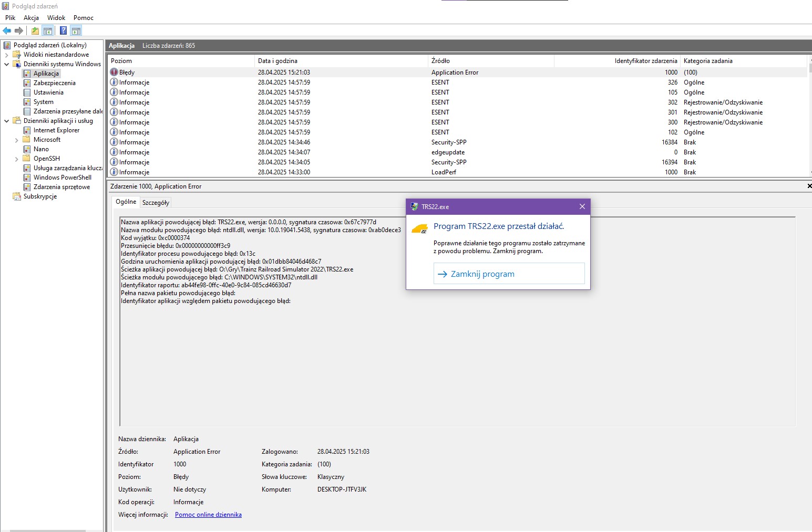Select the ESENT event with ID 326
The height and width of the screenshot is (532, 812).
[x=457, y=82]
